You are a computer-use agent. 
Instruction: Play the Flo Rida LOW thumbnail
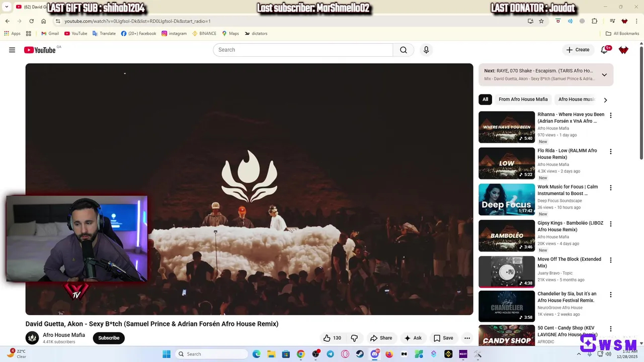click(507, 163)
